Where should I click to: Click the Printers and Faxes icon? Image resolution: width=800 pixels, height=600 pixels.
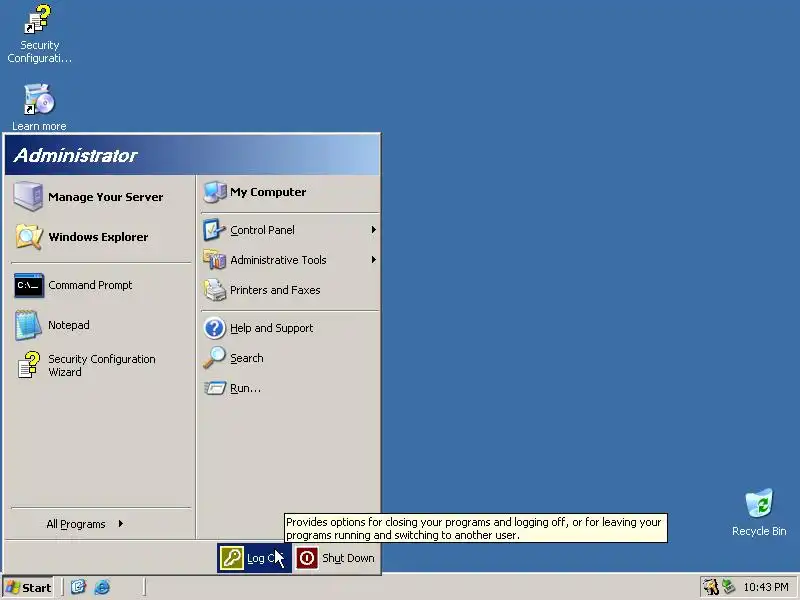coord(214,290)
